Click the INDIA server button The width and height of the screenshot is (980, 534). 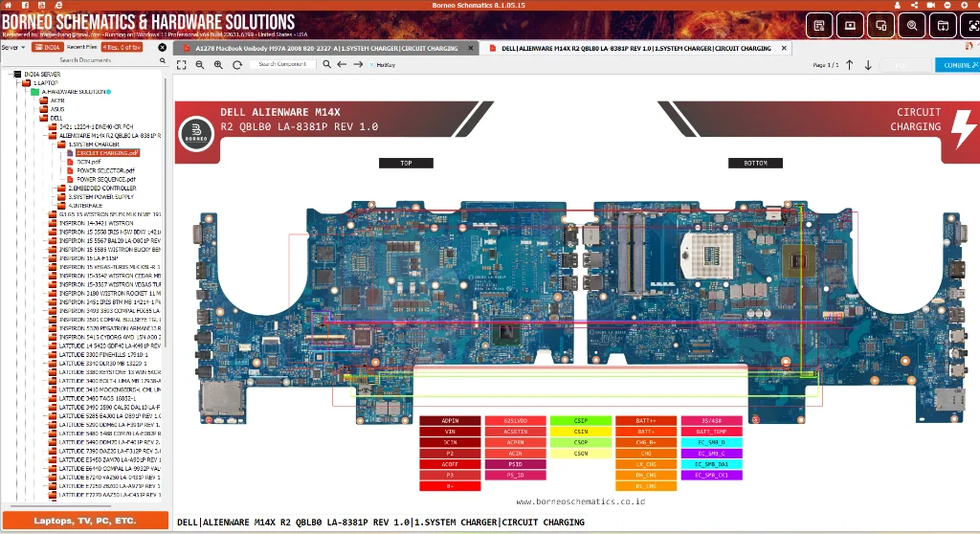(x=48, y=47)
